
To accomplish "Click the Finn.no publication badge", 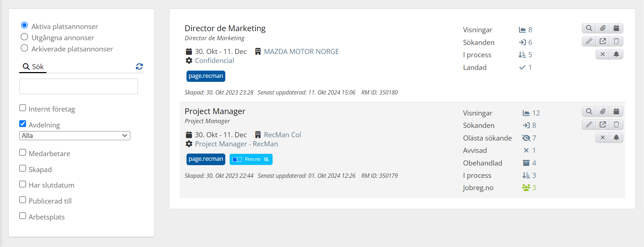I will 251,159.
